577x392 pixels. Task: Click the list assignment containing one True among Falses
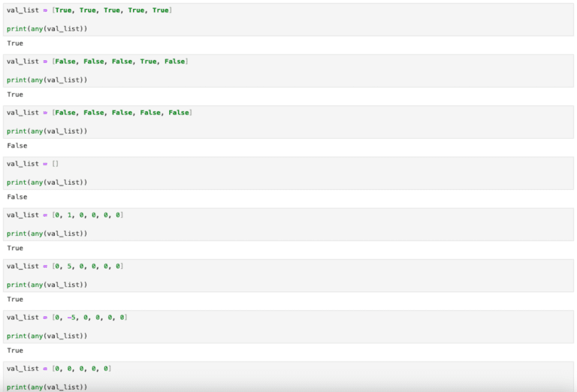tap(97, 61)
